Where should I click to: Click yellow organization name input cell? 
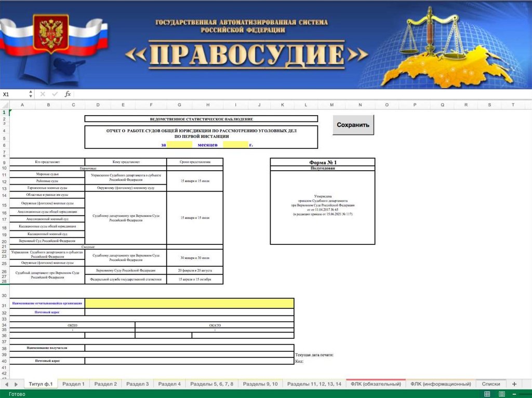[x=189, y=303]
